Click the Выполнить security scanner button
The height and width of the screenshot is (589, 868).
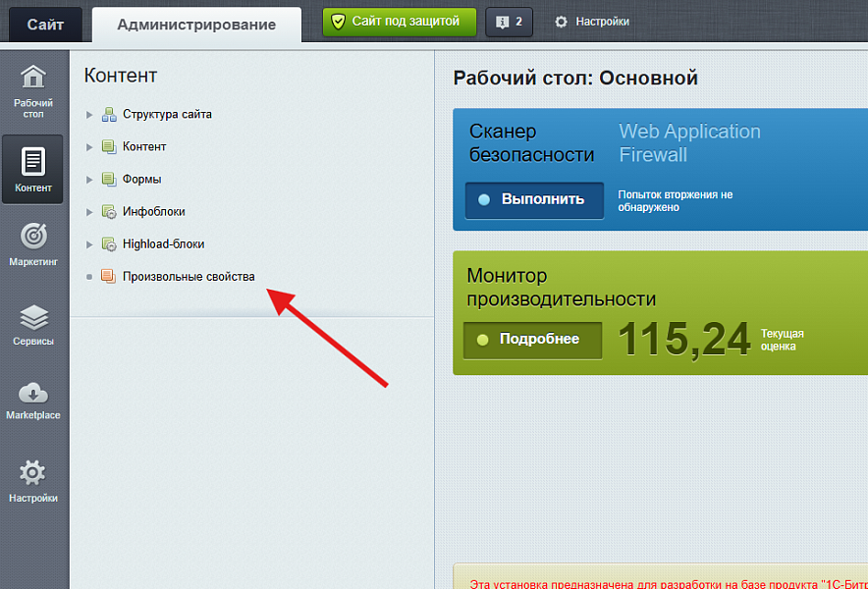coord(534,200)
